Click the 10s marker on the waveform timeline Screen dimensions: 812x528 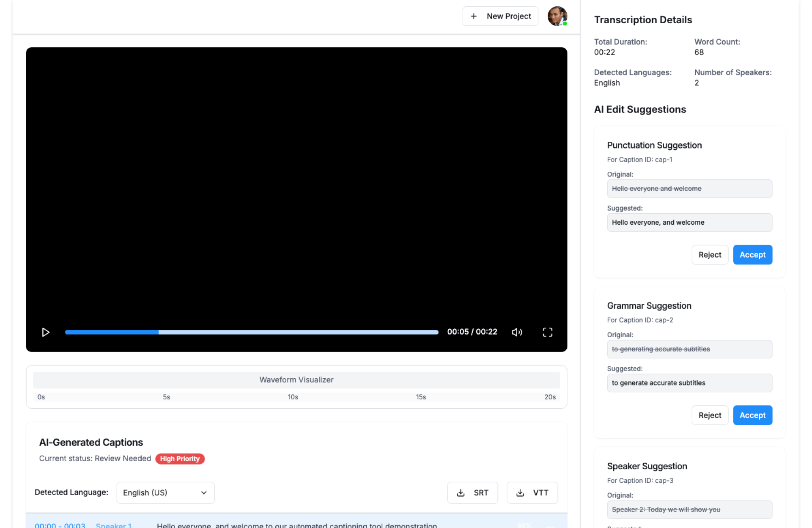[293, 397]
